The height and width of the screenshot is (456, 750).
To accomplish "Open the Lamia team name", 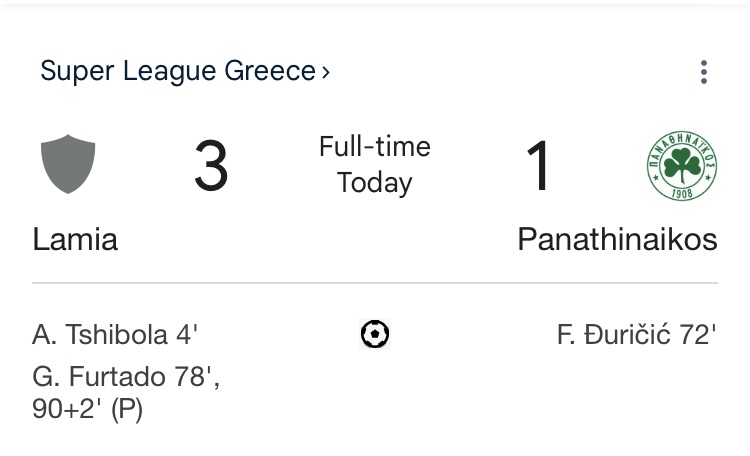I will coord(75,240).
